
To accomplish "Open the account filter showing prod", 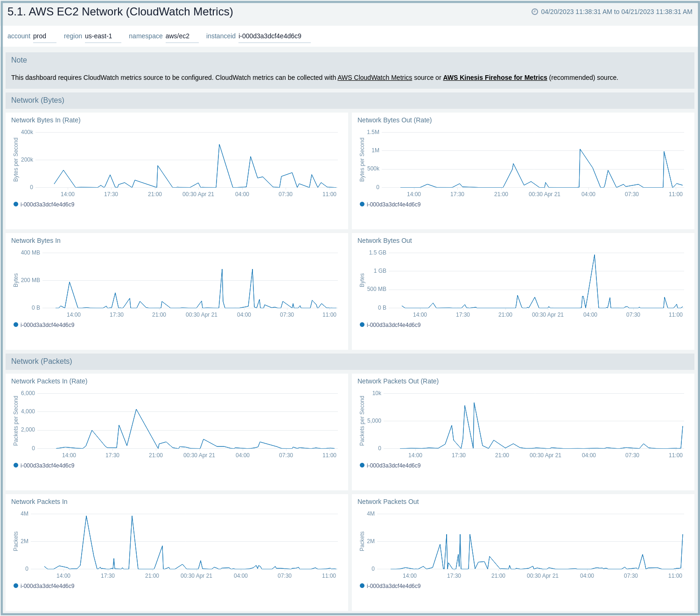I will [45, 36].
